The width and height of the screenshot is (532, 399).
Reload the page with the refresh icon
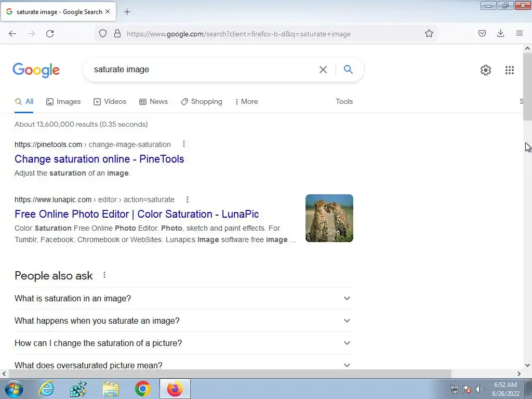coord(50,34)
